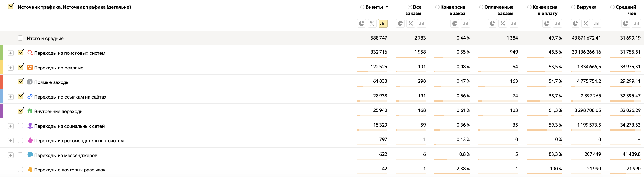
Task: Sort table by Визиты column header
Action: pos(374,7)
